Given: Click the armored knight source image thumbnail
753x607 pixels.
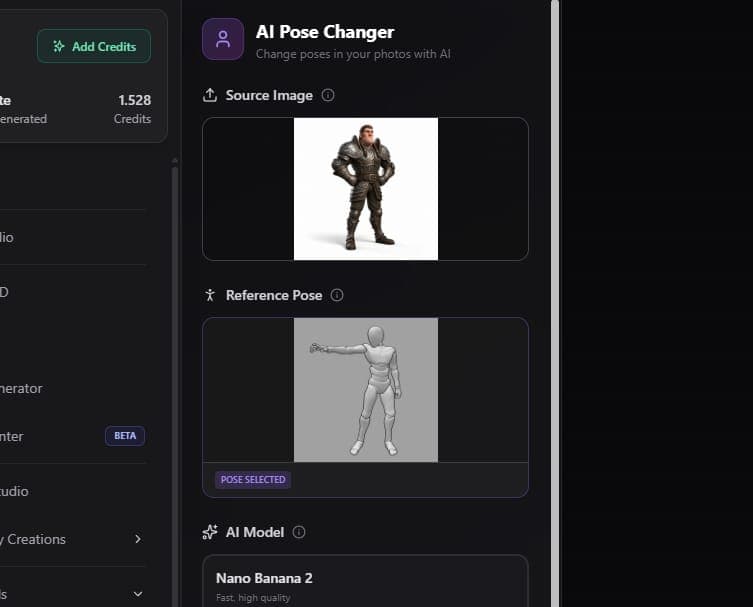Looking at the screenshot, I should point(366,189).
